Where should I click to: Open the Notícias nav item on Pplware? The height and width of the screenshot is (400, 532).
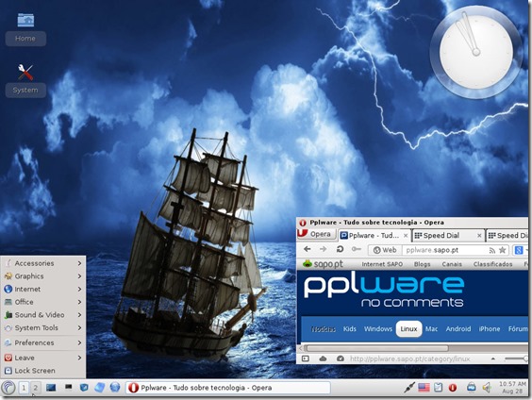[x=324, y=328]
